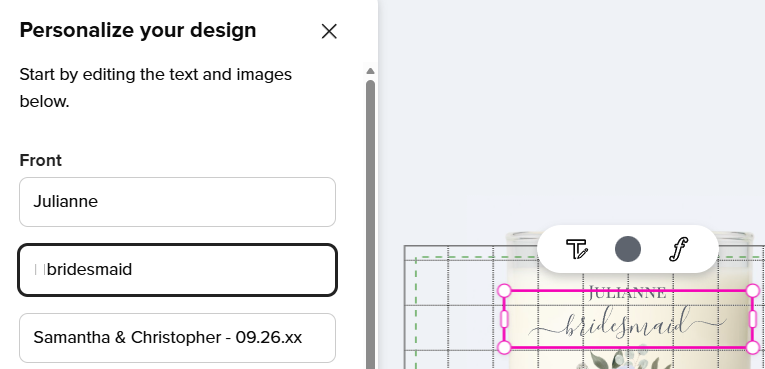
Task: Click the panel scrollbar up arrow
Action: click(x=370, y=71)
